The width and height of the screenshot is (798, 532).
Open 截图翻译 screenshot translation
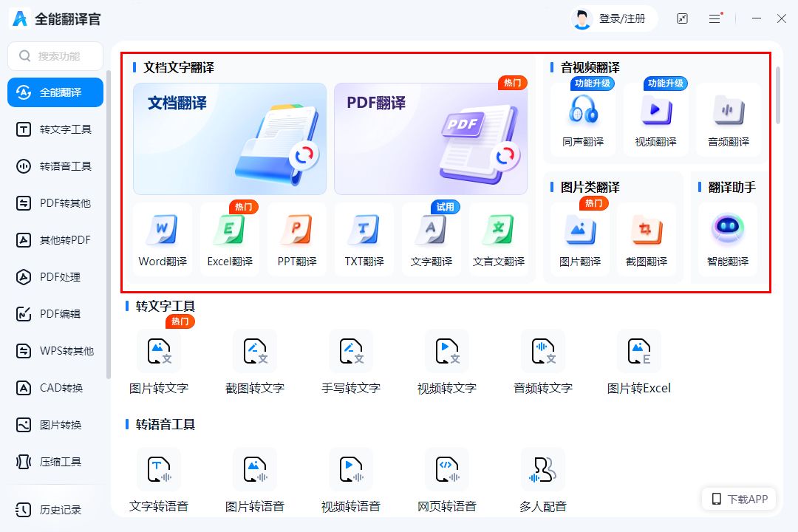[647, 239]
